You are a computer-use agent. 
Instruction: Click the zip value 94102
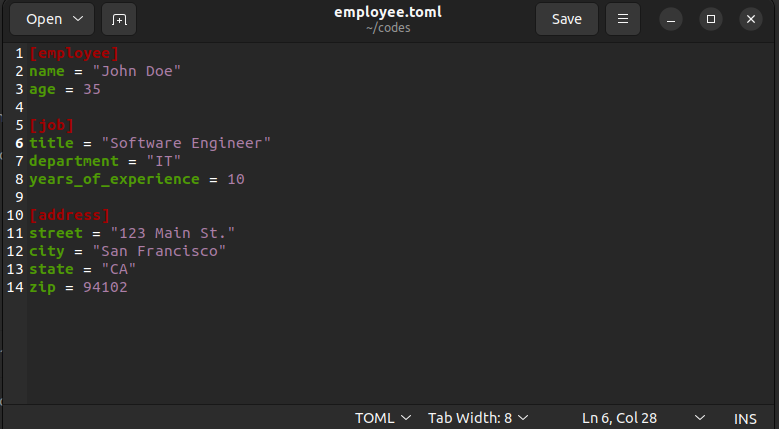pyautogui.click(x=105, y=287)
